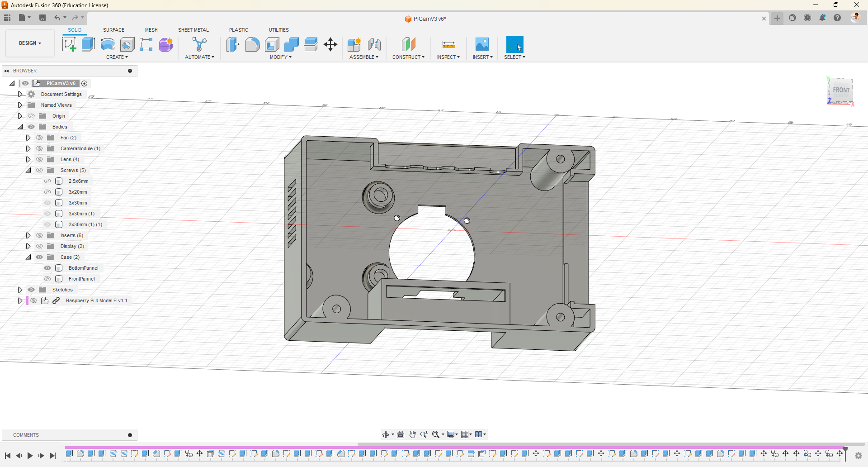The image size is (868, 467).
Task: Select the Press Pull tool icon
Action: 232,44
